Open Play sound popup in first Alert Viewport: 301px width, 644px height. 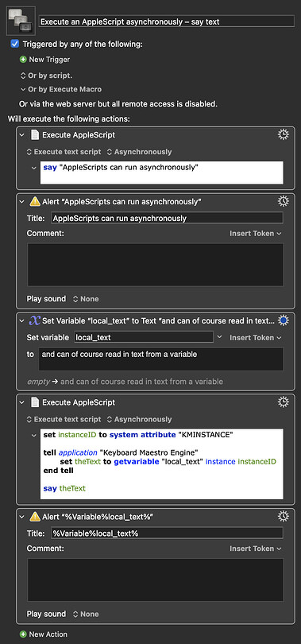tap(86, 299)
